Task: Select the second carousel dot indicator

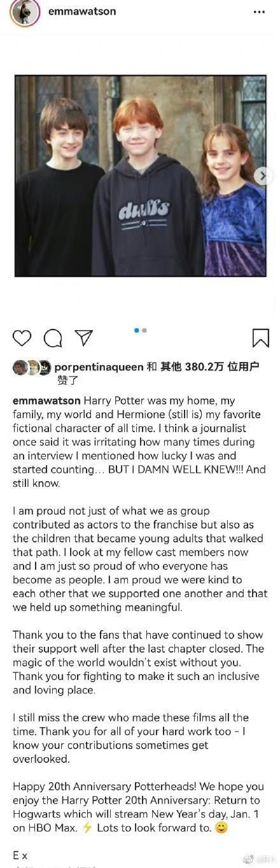Action: click(144, 330)
